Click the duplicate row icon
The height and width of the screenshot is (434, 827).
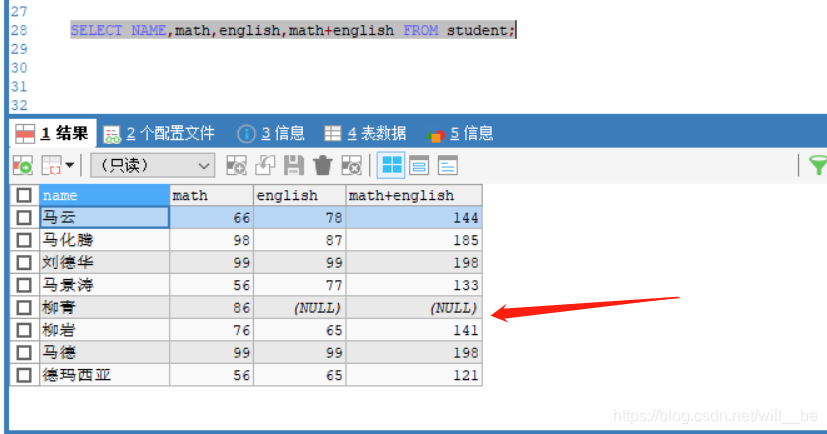(x=265, y=166)
